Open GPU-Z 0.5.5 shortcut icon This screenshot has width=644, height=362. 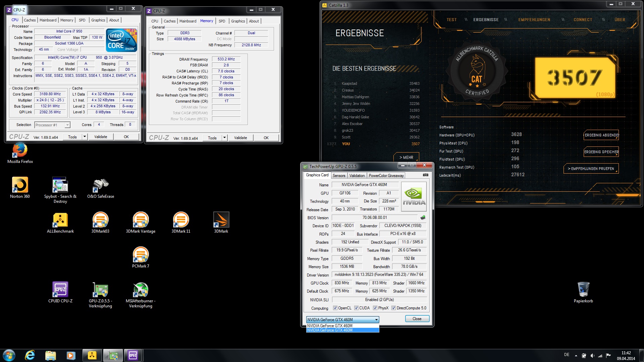coord(100,295)
